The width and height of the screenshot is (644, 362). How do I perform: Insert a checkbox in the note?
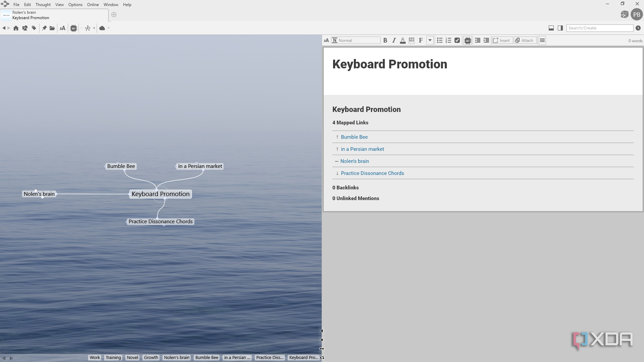[x=457, y=41]
